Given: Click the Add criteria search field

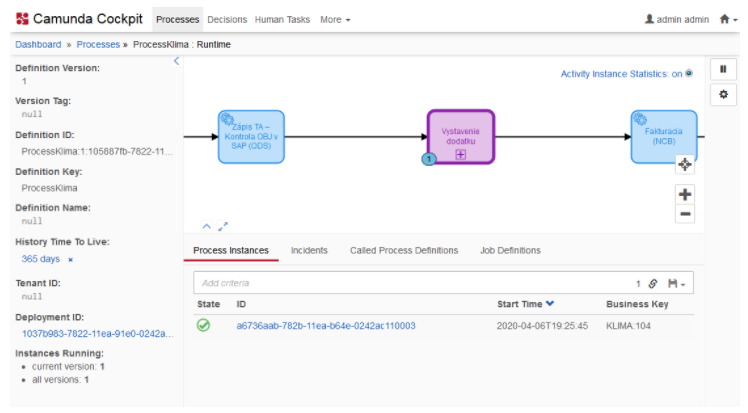Looking at the screenshot, I should pos(410,284).
